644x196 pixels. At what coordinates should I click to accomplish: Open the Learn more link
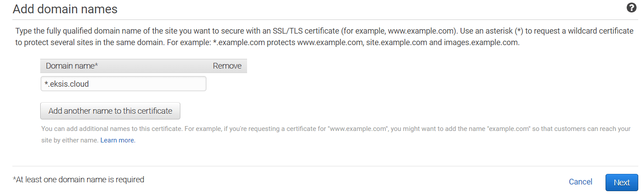118,140
